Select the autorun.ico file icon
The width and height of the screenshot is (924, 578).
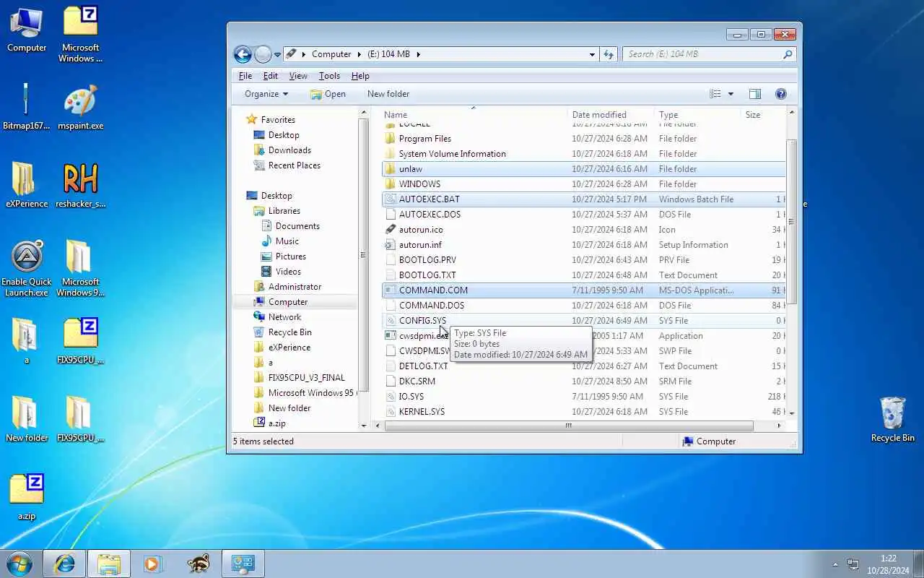pyautogui.click(x=391, y=230)
